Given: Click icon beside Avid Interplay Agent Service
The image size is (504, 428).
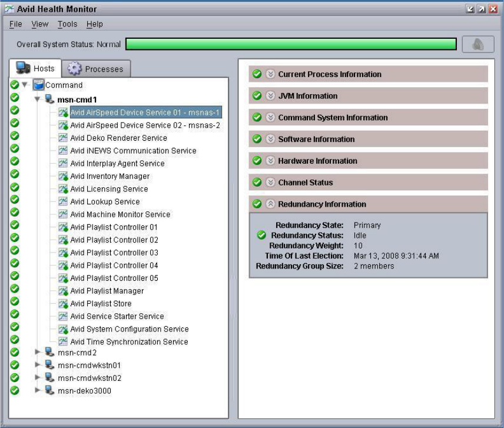Looking at the screenshot, I should point(63,163).
